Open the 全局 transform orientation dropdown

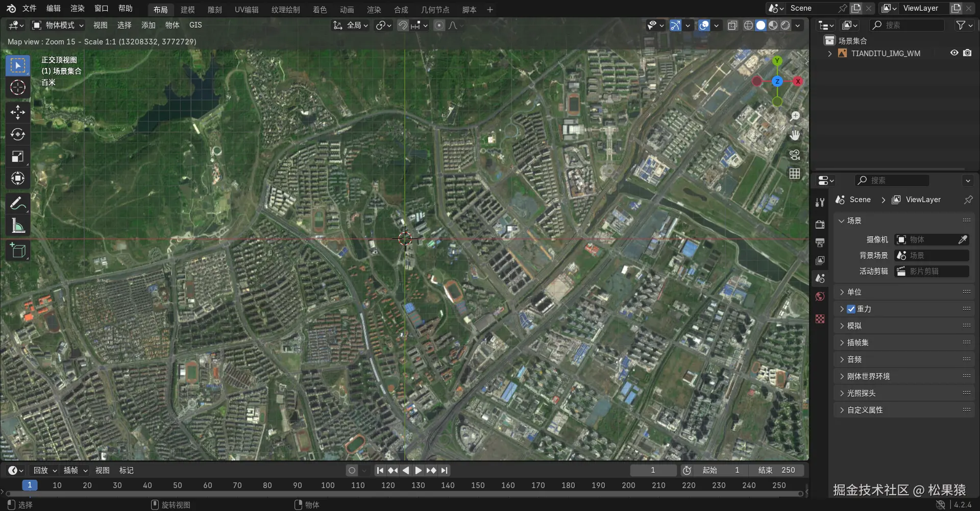350,25
